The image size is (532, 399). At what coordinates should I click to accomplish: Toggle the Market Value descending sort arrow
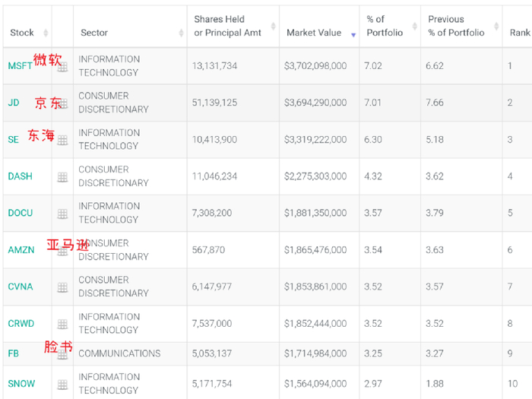353,35
